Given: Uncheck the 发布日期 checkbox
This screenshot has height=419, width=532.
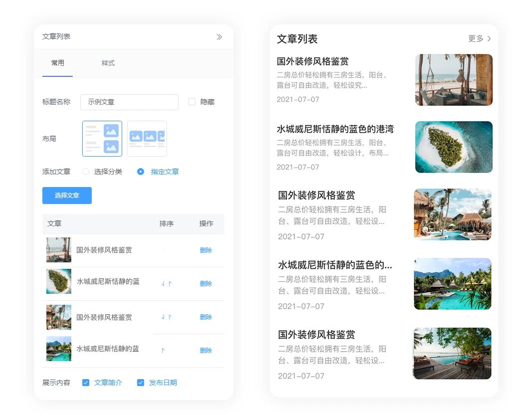Looking at the screenshot, I should pyautogui.click(x=141, y=383).
